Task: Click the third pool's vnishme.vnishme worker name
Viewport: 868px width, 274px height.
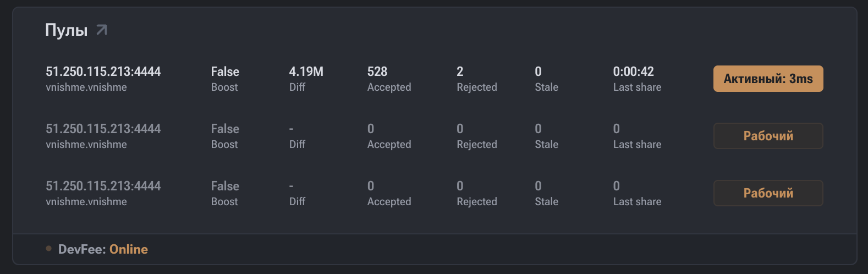Action: coord(86,202)
